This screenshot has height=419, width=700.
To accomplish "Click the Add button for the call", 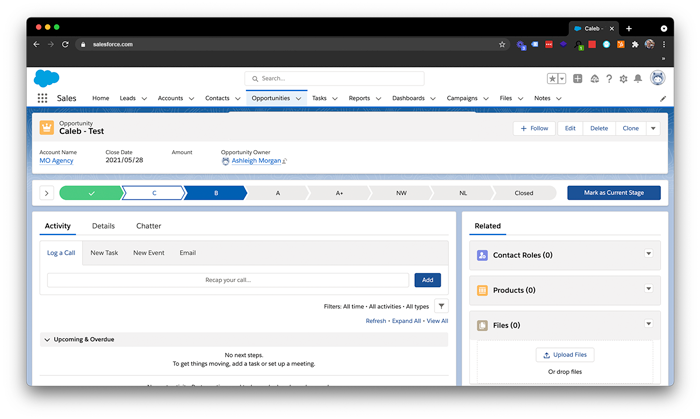I will (x=428, y=280).
